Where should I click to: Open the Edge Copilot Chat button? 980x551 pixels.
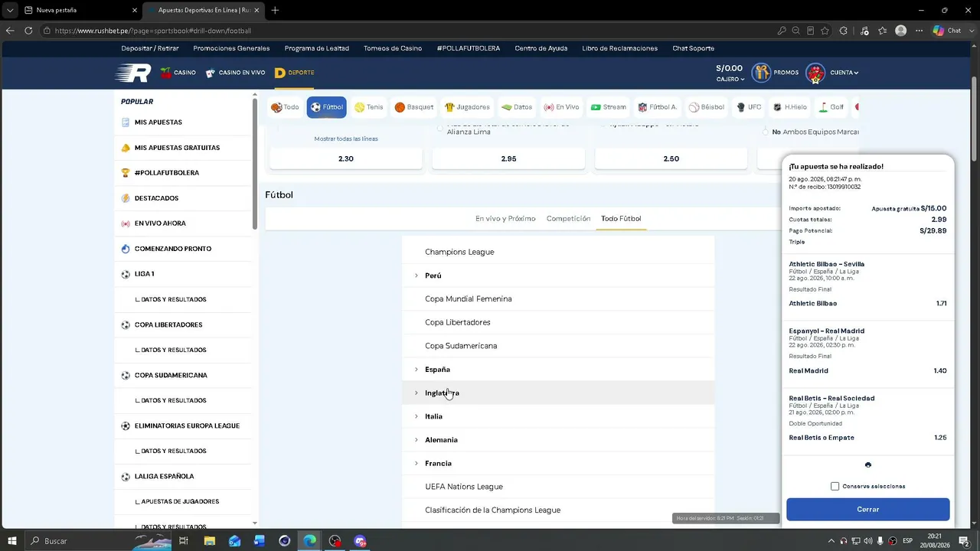coord(947,31)
